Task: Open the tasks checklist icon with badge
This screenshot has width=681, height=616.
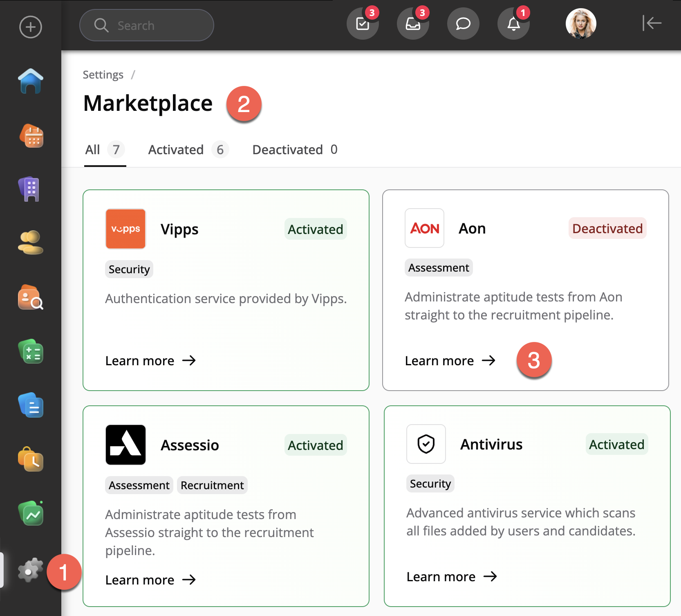Action: point(363,24)
